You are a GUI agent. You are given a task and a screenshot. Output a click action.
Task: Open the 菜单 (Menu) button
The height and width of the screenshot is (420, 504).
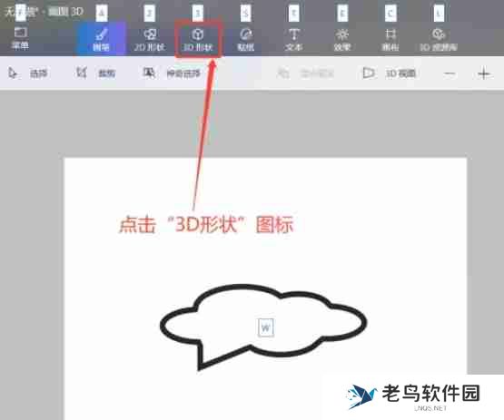pyautogui.click(x=20, y=38)
